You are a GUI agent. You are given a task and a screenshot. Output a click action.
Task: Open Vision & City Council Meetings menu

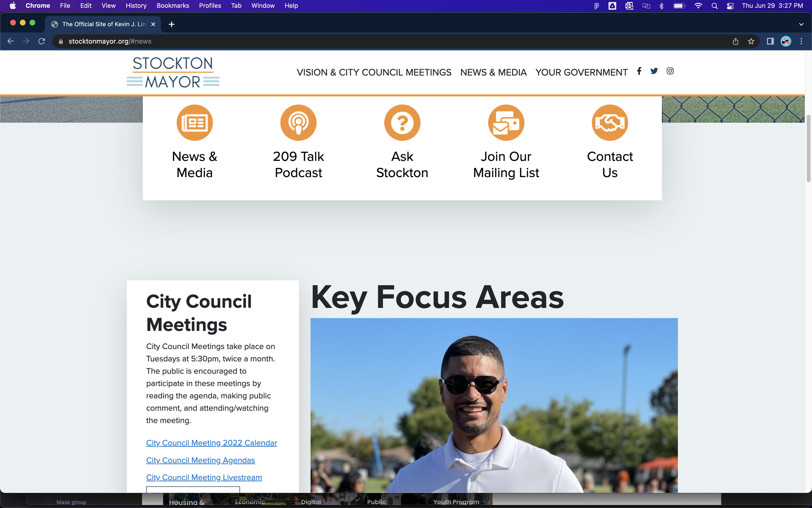pos(374,72)
